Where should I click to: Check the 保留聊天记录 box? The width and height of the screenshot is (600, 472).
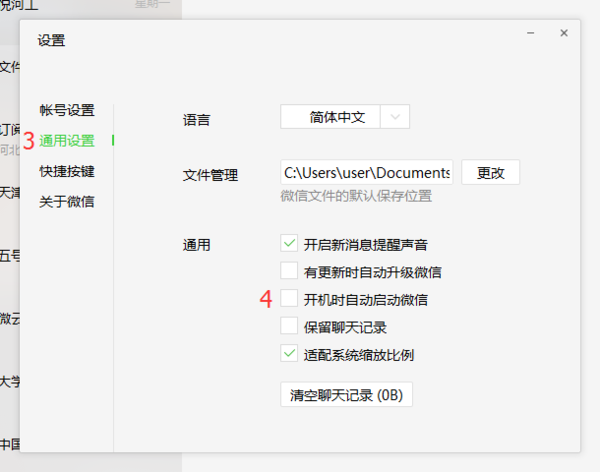pos(289,326)
